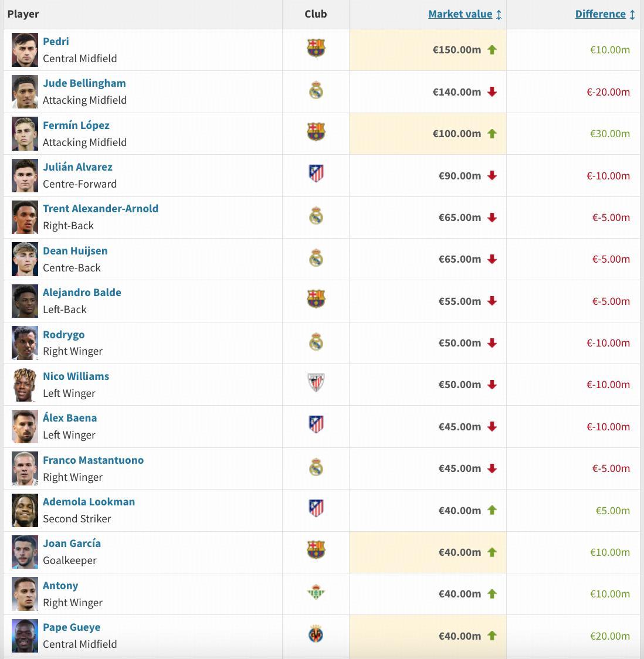Sort table by Difference column
Viewport: 644px width, 659px height.
point(600,14)
